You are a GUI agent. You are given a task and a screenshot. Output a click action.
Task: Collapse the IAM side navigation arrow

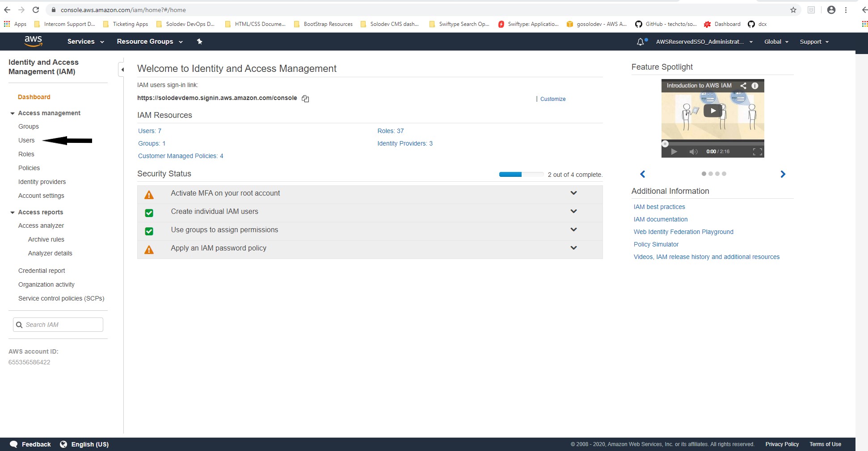pos(122,69)
